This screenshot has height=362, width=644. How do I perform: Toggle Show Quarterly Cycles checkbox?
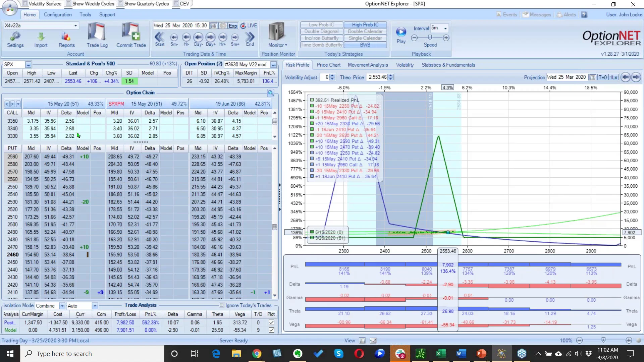click(x=121, y=4)
